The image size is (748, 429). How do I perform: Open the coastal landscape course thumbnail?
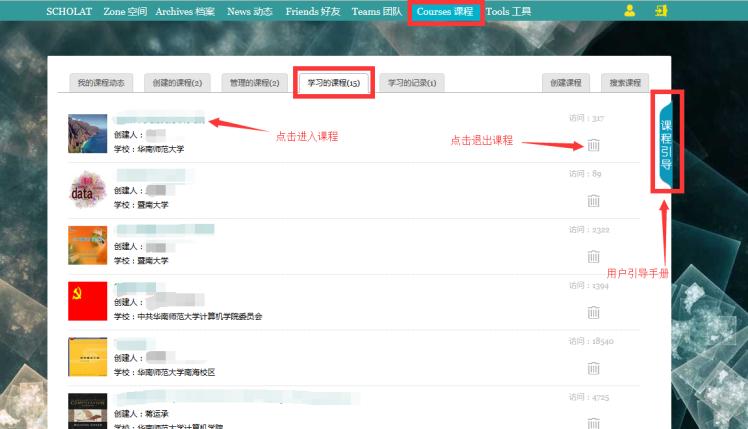point(87,134)
